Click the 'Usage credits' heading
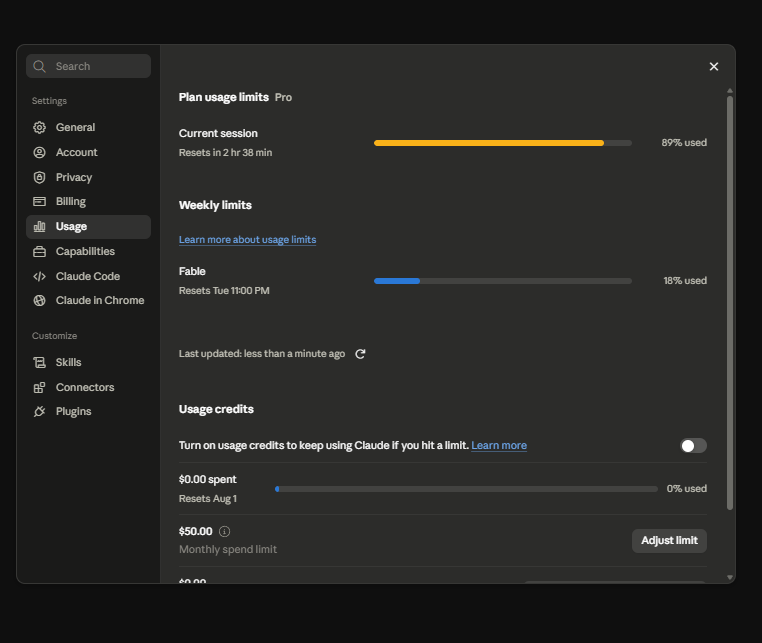Image resolution: width=762 pixels, height=643 pixels. point(216,409)
